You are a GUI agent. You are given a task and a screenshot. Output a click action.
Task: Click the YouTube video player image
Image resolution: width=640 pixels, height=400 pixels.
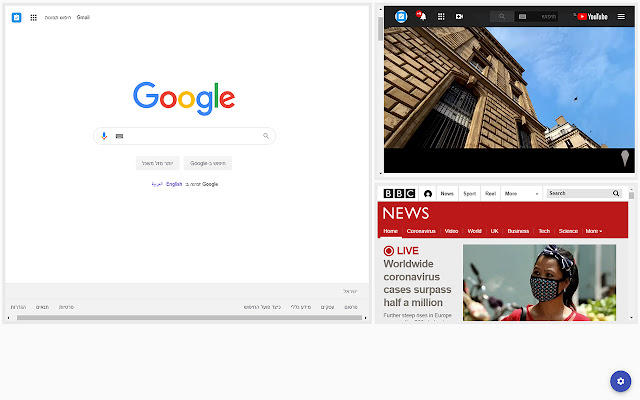click(x=509, y=87)
